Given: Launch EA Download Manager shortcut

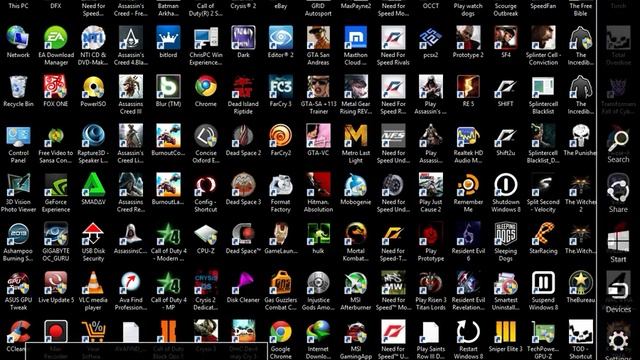Looking at the screenshot, I should (56, 38).
